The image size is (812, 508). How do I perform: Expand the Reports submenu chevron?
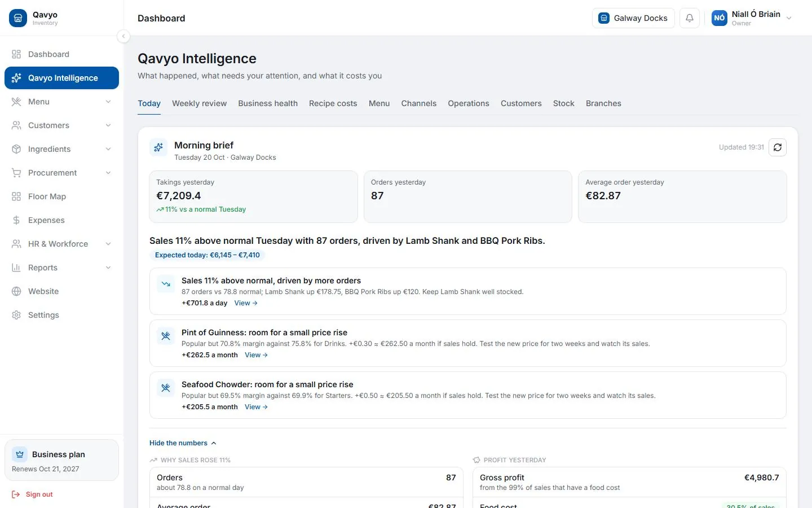point(108,268)
